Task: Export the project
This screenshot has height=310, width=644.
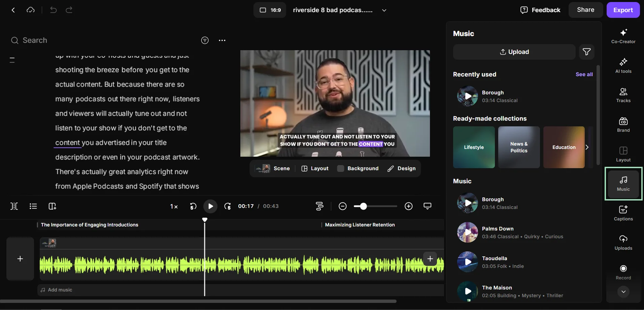Action: (x=623, y=10)
